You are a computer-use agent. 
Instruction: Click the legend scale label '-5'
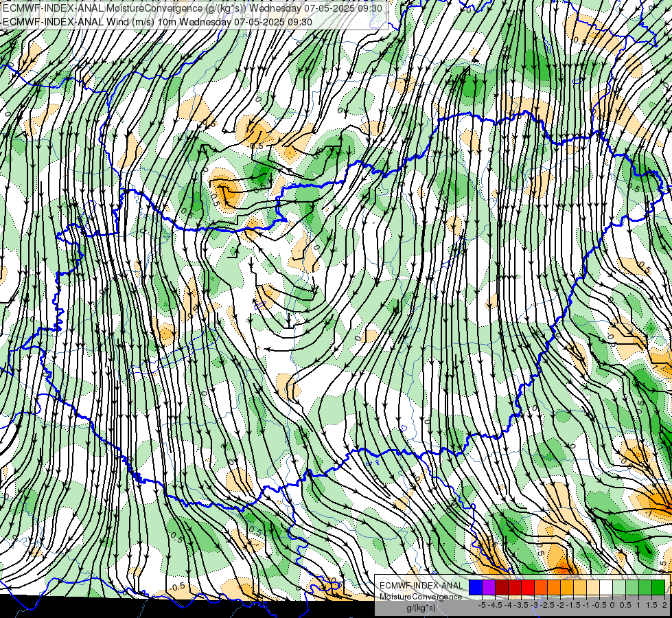coord(482,605)
